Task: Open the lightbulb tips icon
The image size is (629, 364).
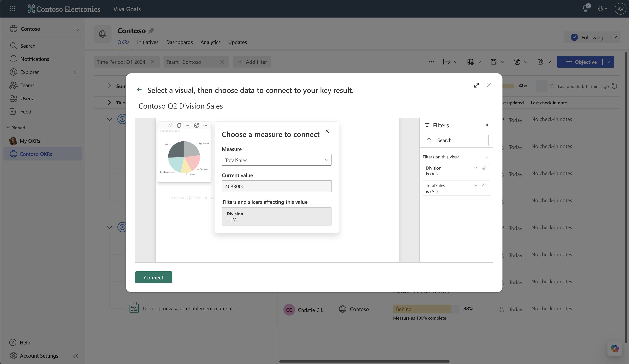Action: click(x=585, y=9)
